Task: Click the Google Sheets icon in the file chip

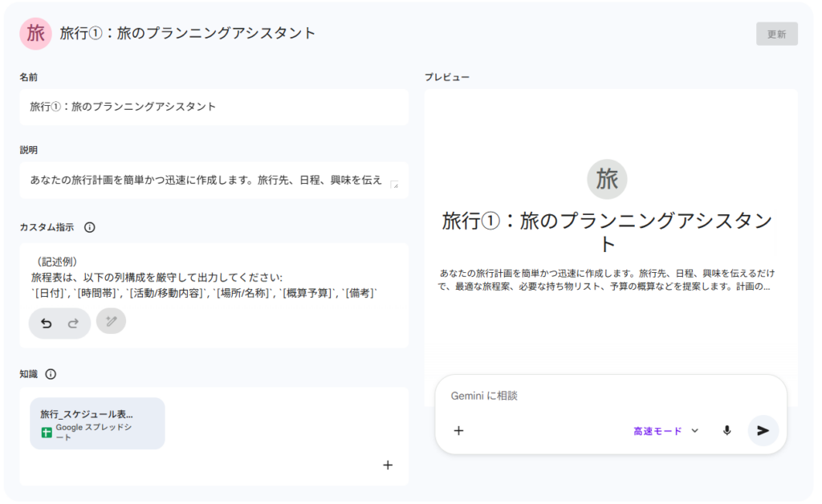Action: (47, 433)
